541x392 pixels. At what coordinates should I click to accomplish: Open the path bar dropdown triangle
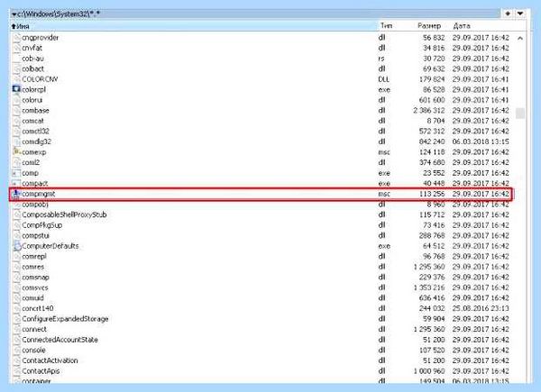tap(14, 14)
